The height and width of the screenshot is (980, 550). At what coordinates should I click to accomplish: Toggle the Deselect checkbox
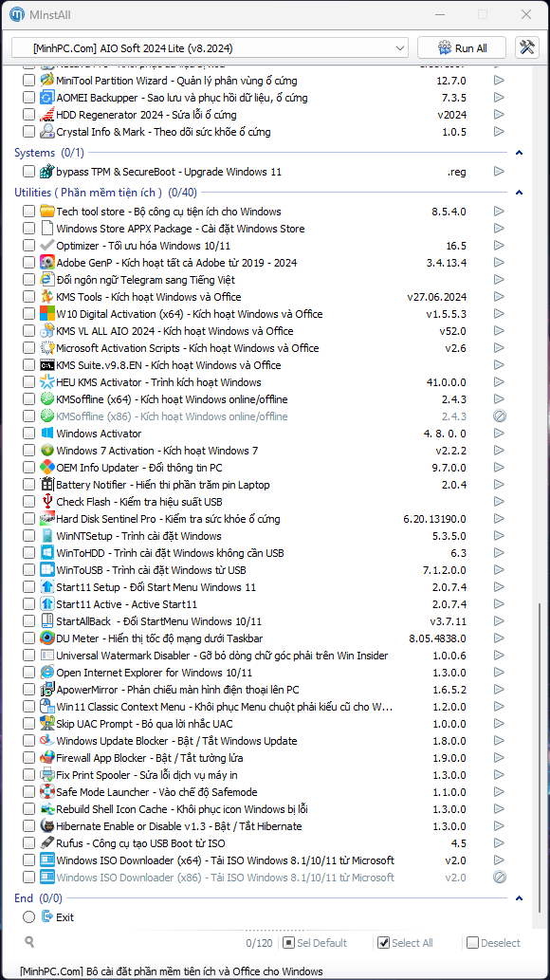(x=472, y=942)
